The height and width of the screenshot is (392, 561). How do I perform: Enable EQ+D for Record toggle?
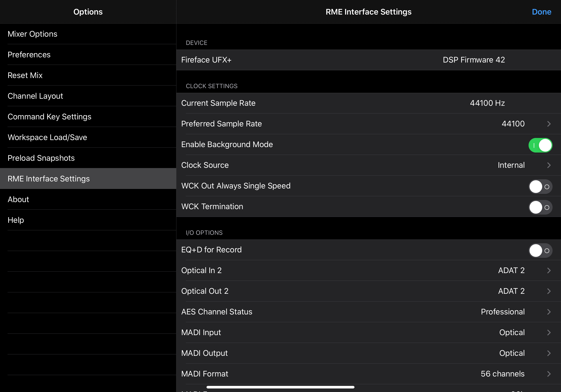click(x=540, y=251)
